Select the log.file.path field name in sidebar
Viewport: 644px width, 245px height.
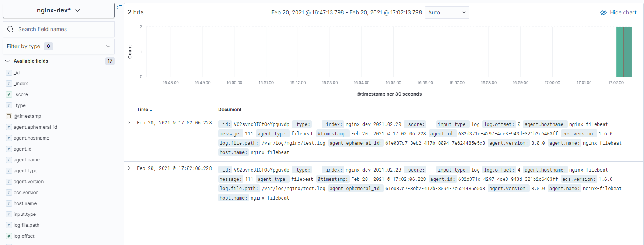26,225
